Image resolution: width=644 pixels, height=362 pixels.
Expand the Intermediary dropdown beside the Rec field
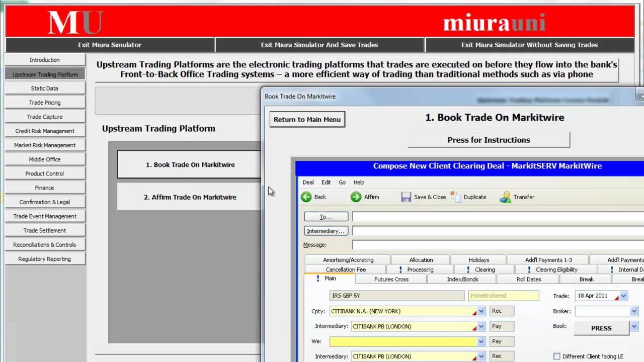[x=481, y=356]
